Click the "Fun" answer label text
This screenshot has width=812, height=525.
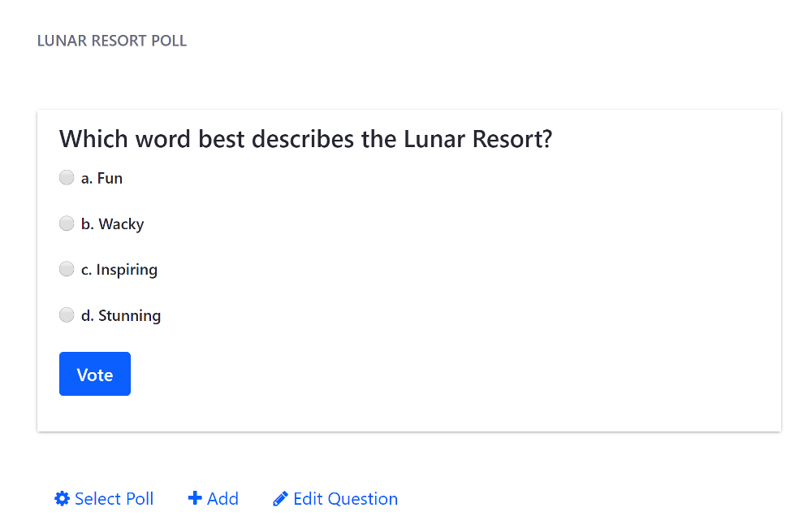point(110,178)
